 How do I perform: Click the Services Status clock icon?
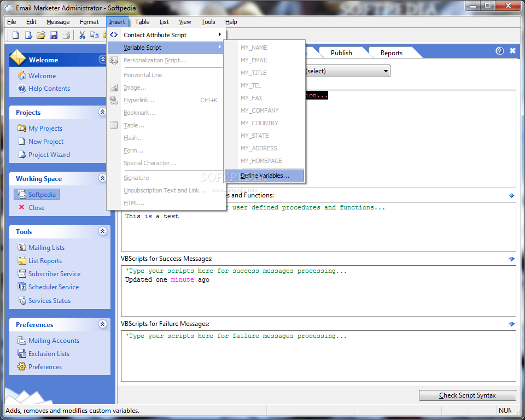(22, 300)
